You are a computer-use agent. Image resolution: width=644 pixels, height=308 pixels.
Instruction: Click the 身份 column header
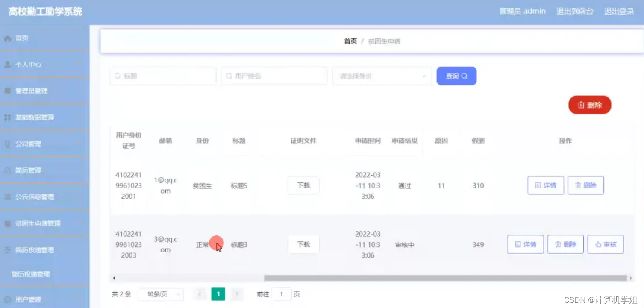pos(202,141)
